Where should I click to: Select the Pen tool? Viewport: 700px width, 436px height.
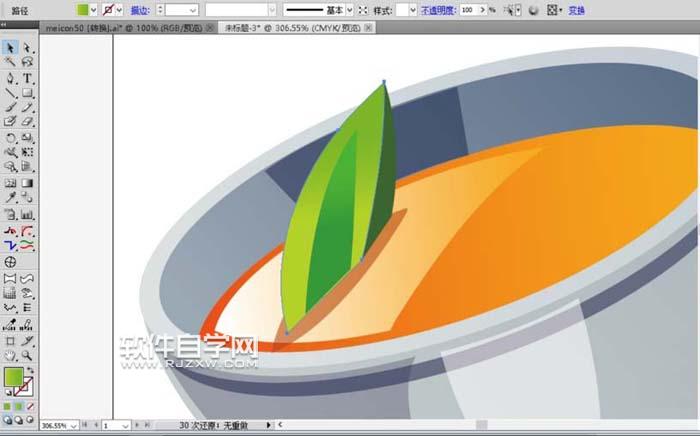click(10, 79)
